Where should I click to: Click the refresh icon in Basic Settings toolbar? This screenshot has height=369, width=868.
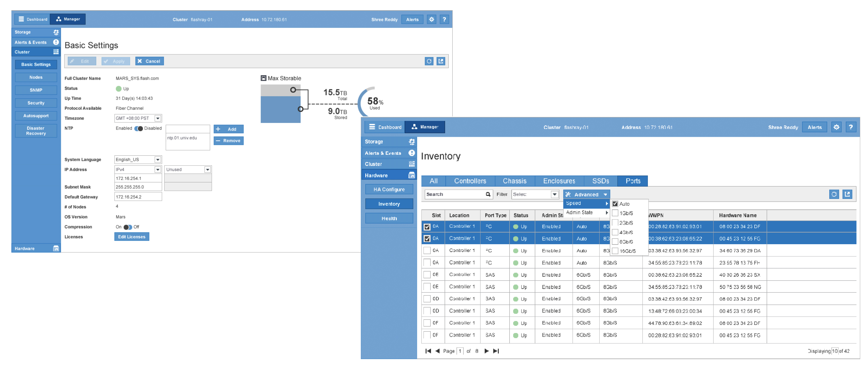click(x=429, y=61)
